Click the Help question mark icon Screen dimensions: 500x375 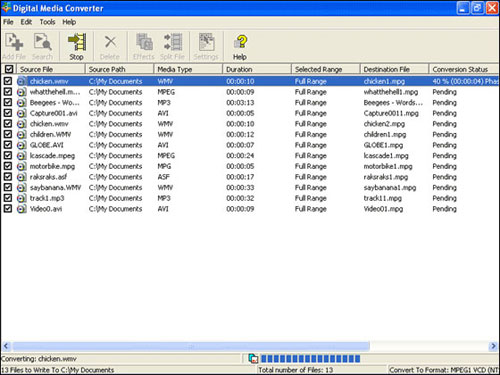pyautogui.click(x=240, y=46)
